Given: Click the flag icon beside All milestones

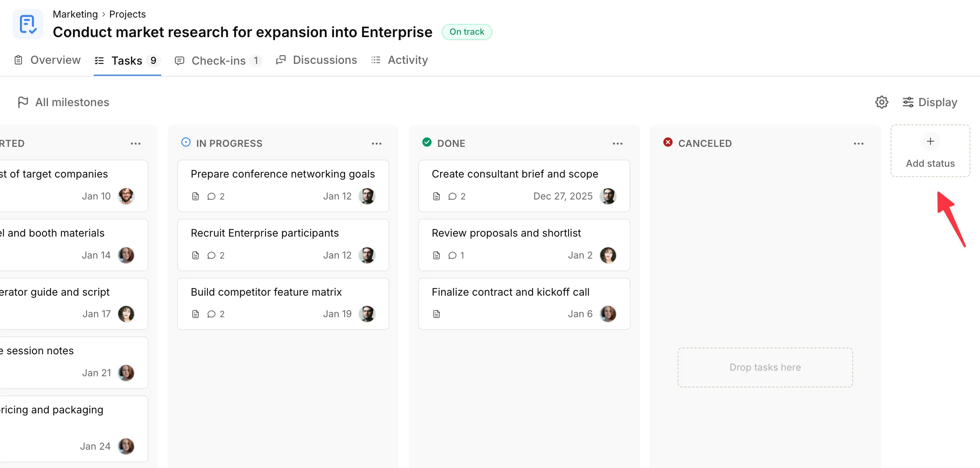Looking at the screenshot, I should tap(23, 102).
